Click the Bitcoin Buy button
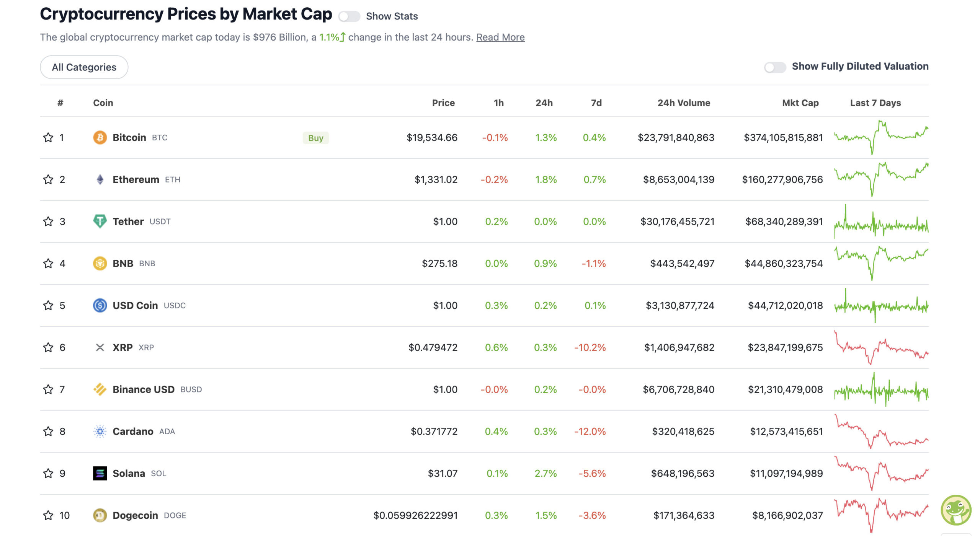Screen dimensions: 980x536 tap(316, 138)
